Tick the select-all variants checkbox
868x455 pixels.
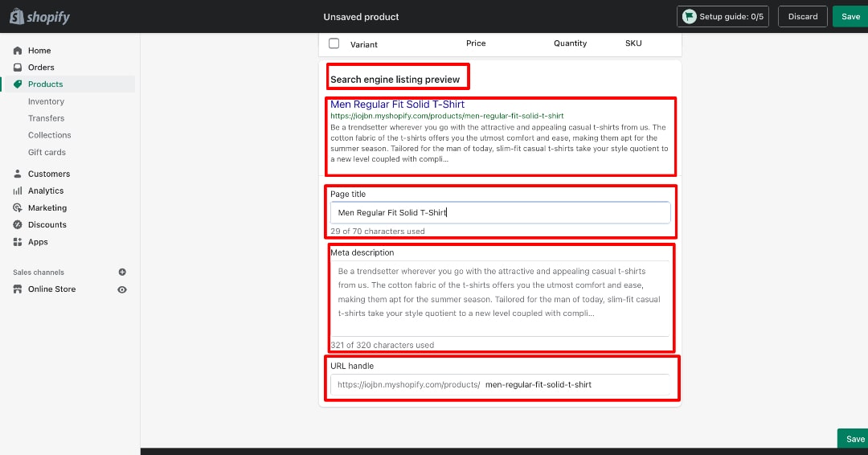[334, 43]
